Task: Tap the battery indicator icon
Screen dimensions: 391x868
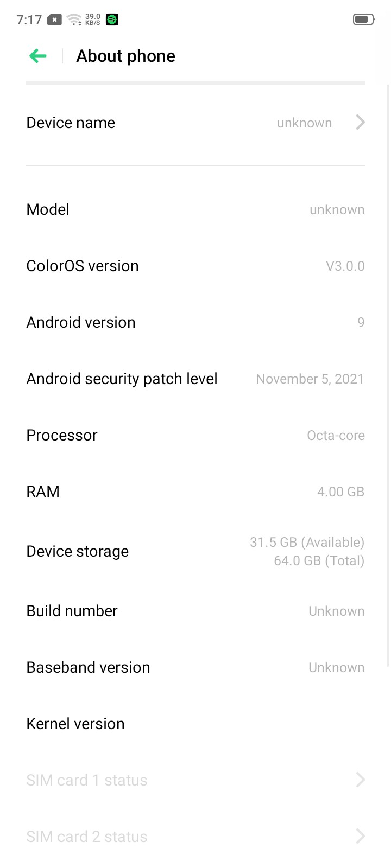Action: pos(363,20)
